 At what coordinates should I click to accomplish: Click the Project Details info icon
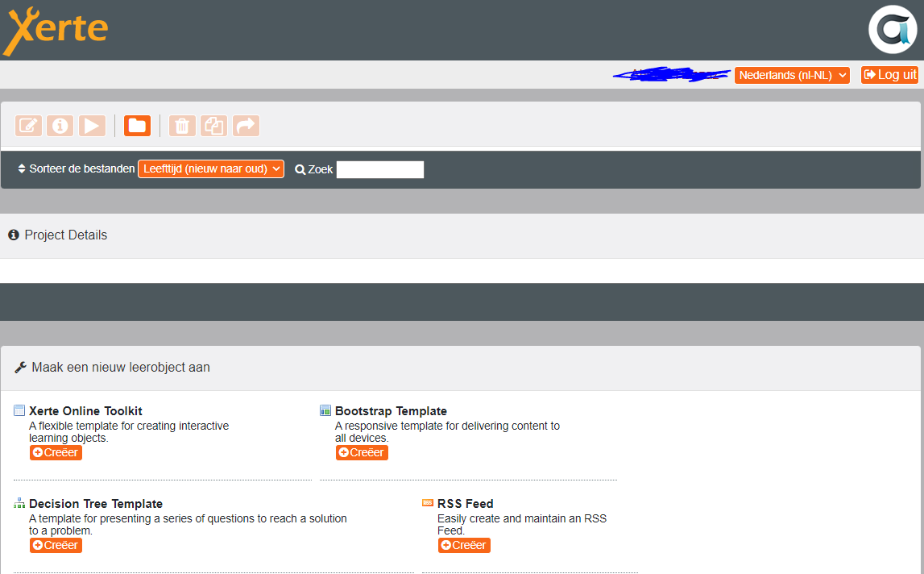14,235
